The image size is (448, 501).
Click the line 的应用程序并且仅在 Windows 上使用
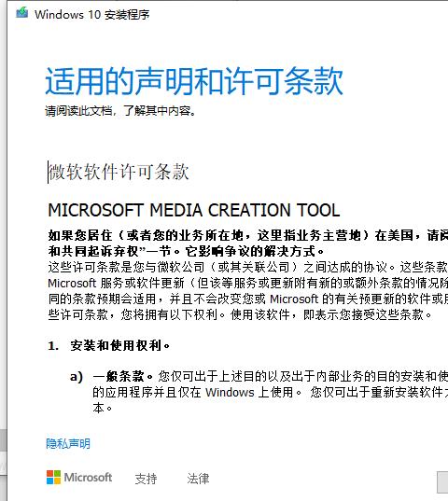click(271, 392)
